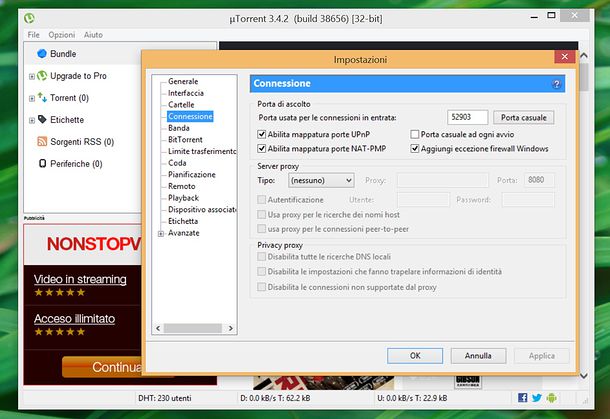
Task: Select Limite trasferimento in settings tree
Action: coord(202,151)
